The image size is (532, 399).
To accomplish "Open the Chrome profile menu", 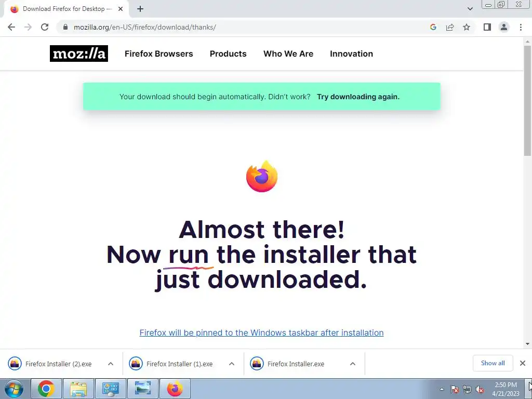I will point(504,27).
